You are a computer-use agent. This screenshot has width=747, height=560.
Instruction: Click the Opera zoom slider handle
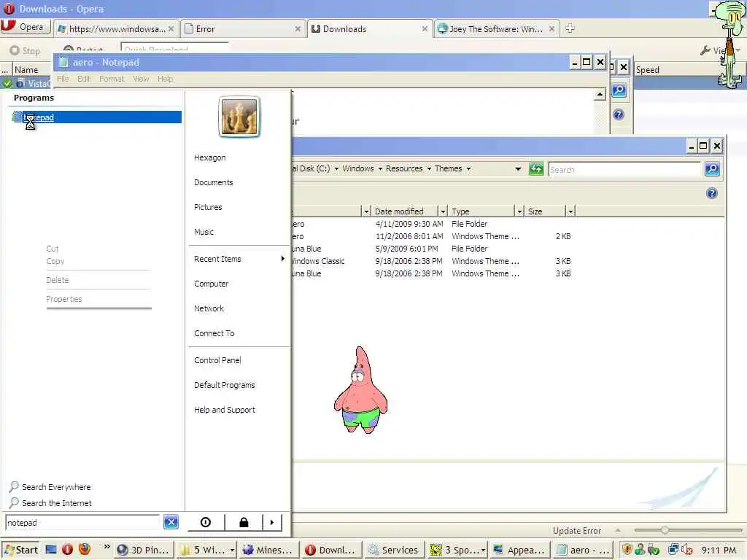(x=665, y=529)
